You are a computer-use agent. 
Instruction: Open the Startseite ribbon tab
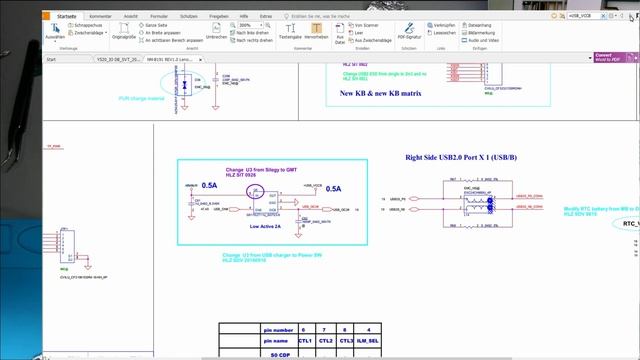pyautogui.click(x=67, y=16)
